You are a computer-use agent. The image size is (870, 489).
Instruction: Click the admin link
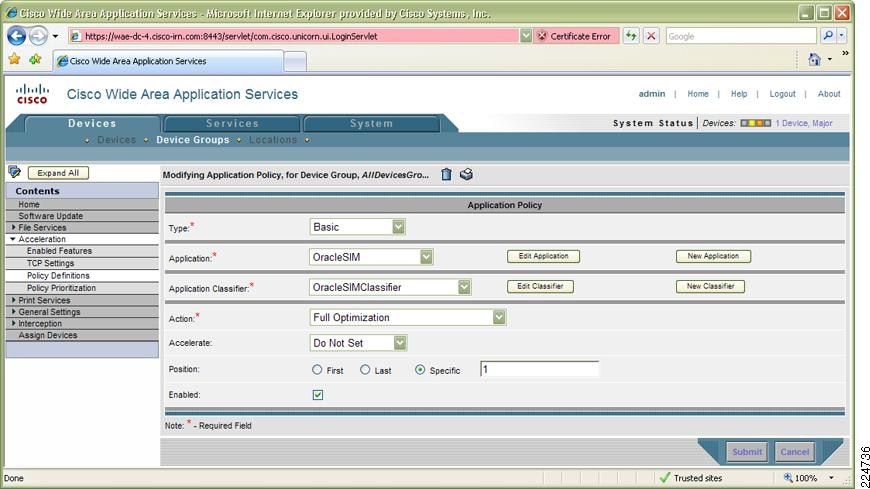[x=651, y=94]
